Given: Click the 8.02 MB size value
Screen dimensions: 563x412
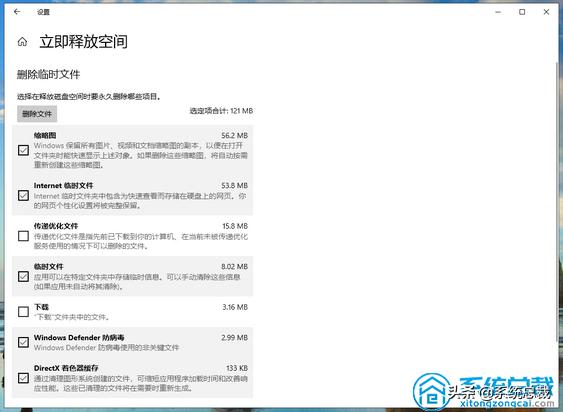Looking at the screenshot, I should pyautogui.click(x=234, y=267).
